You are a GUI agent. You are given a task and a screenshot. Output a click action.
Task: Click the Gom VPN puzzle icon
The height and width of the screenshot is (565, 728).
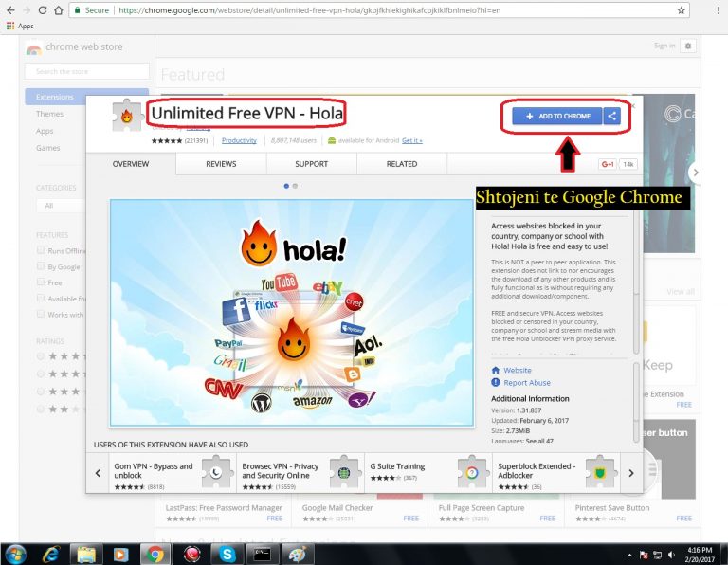click(x=216, y=472)
